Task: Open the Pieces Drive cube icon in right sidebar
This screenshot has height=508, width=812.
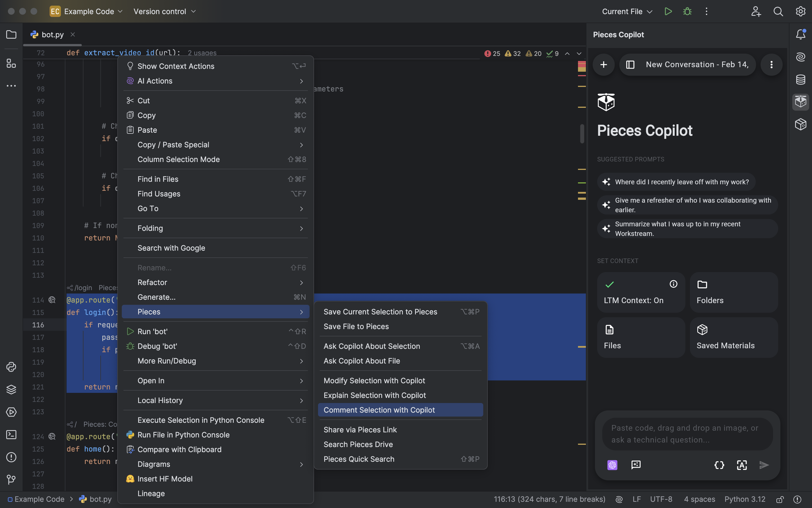Action: 801,124
